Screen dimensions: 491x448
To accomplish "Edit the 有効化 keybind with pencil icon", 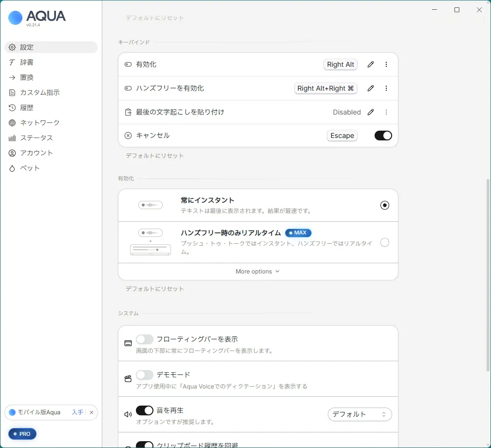I will [371, 64].
